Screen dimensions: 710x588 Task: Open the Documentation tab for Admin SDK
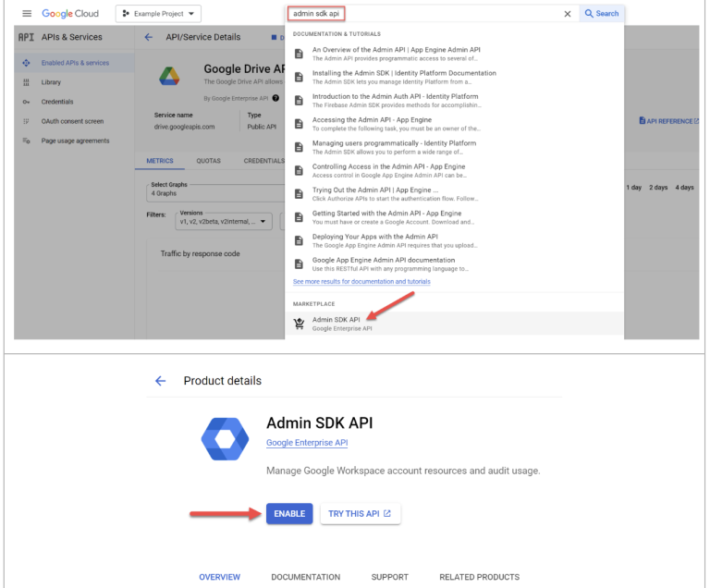(305, 577)
